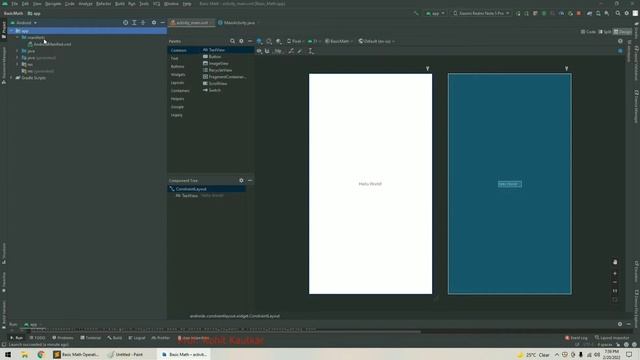Open the BasicMath theme dropdown
The height and width of the screenshot is (360, 640).
coord(339,41)
